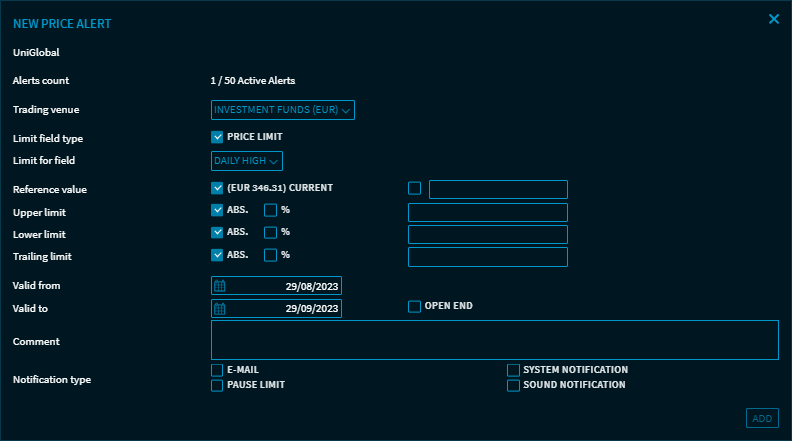Viewport: 792px width, 441px height.
Task: Focus the Upper limit value field
Action: pyautogui.click(x=488, y=213)
